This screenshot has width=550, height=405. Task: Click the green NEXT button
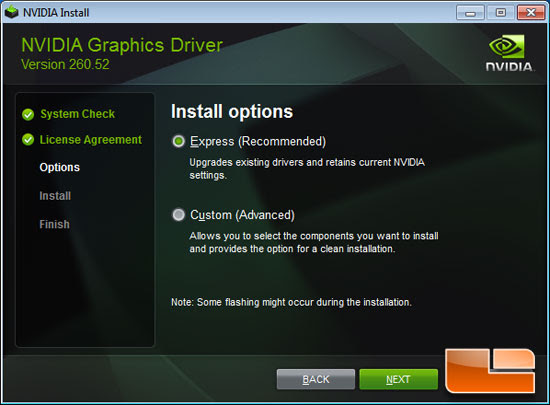tap(398, 379)
